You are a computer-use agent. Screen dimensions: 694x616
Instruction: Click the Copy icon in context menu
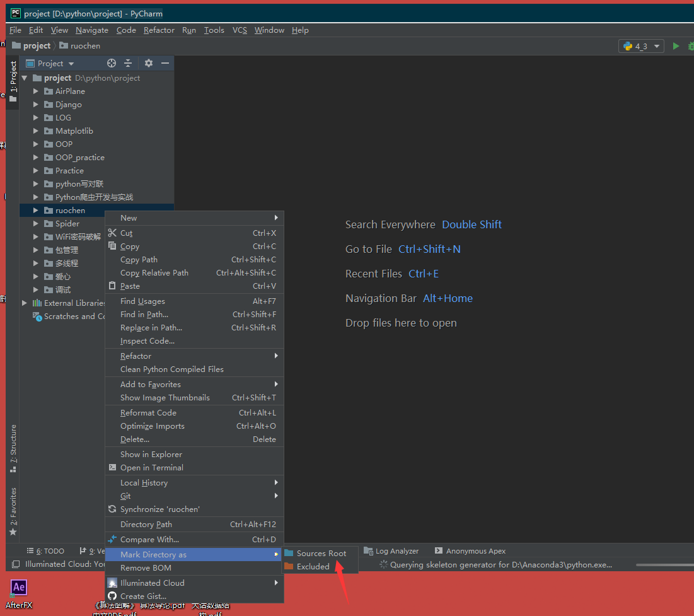(x=112, y=247)
